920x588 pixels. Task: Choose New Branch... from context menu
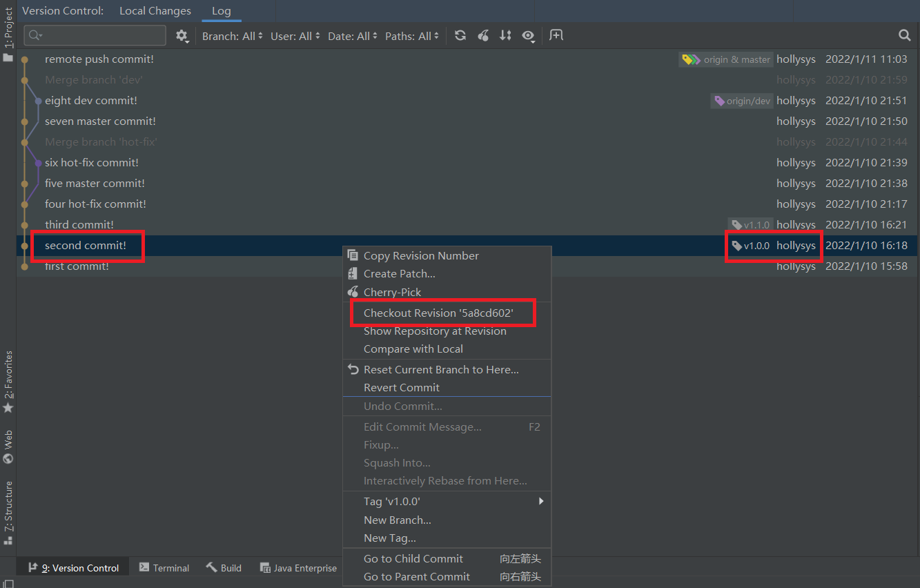coord(447,520)
